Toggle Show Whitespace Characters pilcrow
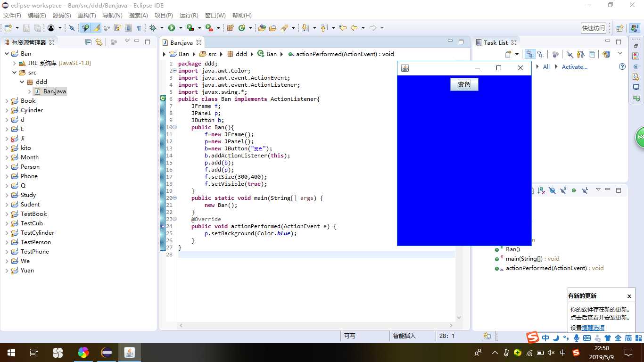The image size is (644, 362). point(139,28)
